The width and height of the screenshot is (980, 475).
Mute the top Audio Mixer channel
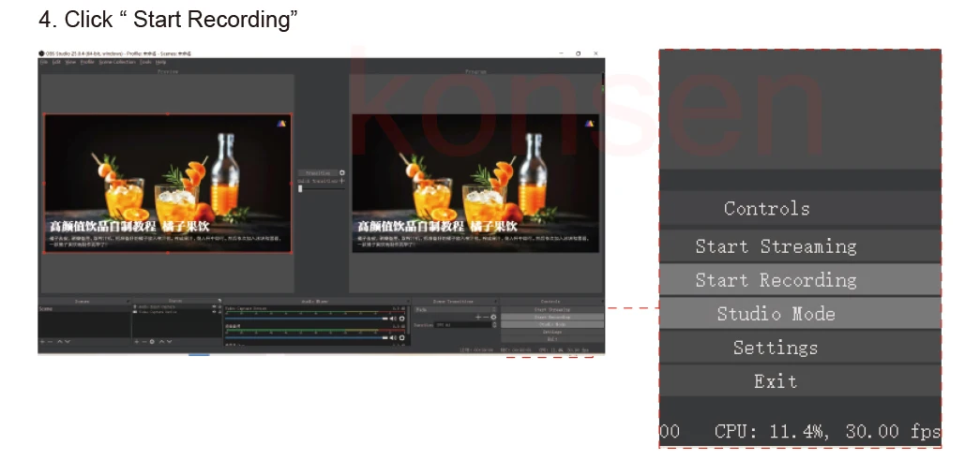click(x=393, y=319)
